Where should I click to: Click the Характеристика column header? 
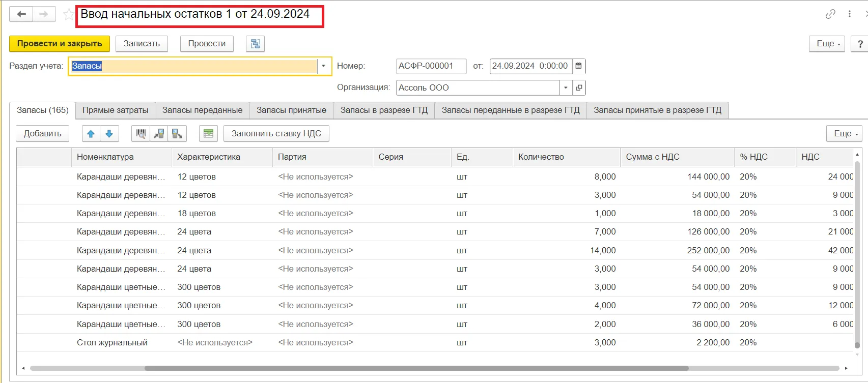(222, 157)
